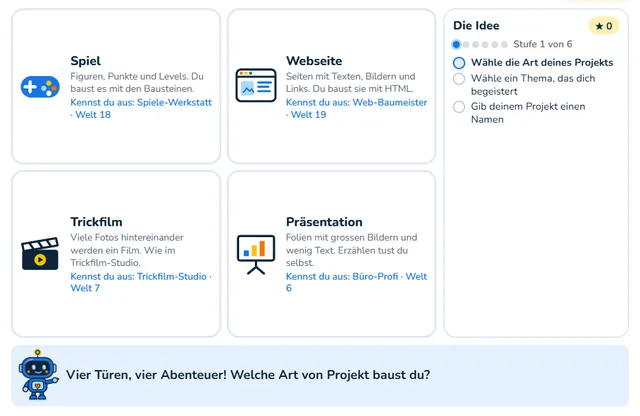Open link 'Kennst du aus: Web-Baumeister · Welt 19'

[356, 109]
